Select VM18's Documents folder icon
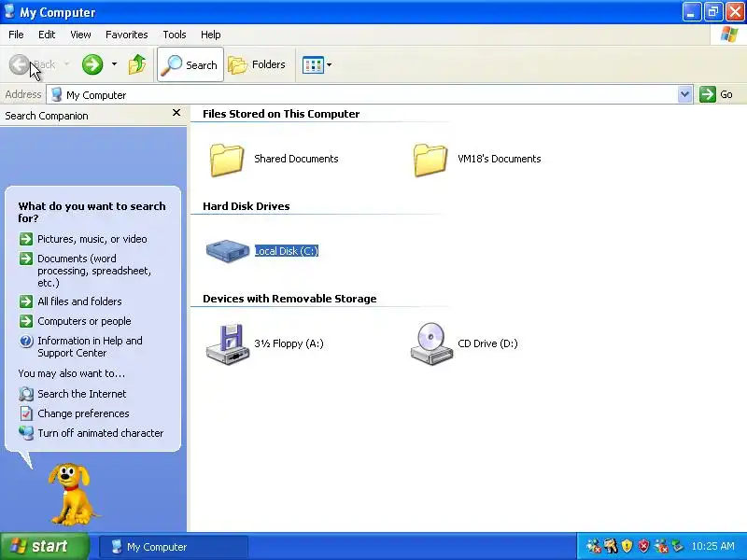 click(x=430, y=160)
